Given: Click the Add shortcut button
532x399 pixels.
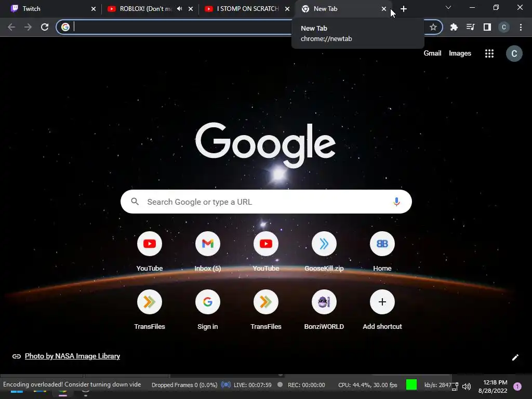Looking at the screenshot, I should click(x=382, y=310).
